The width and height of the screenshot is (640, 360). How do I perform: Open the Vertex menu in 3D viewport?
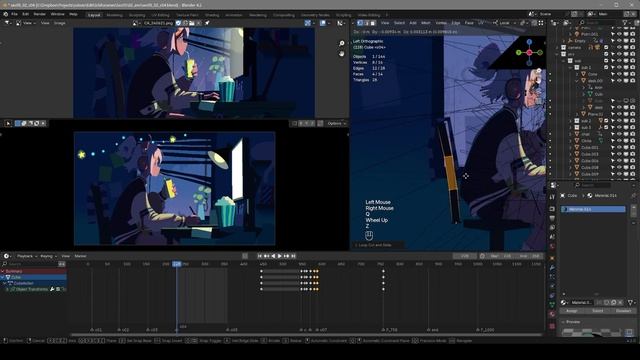[x=441, y=23]
